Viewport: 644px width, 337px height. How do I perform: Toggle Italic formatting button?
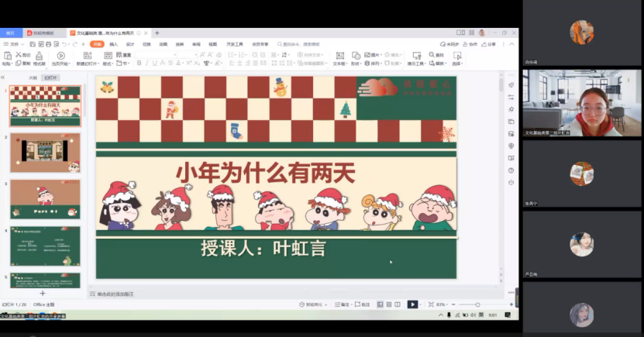coord(147,64)
